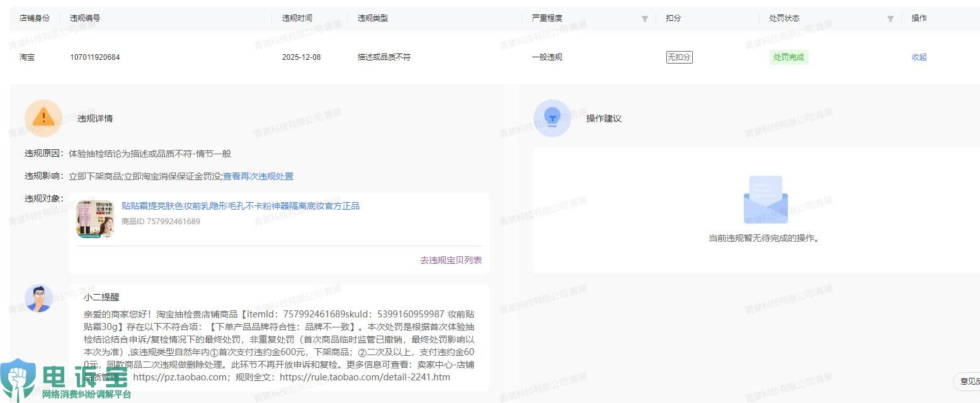Click the orange warning icon for 违规详情
This screenshot has width=980, height=403.
pyautogui.click(x=43, y=118)
